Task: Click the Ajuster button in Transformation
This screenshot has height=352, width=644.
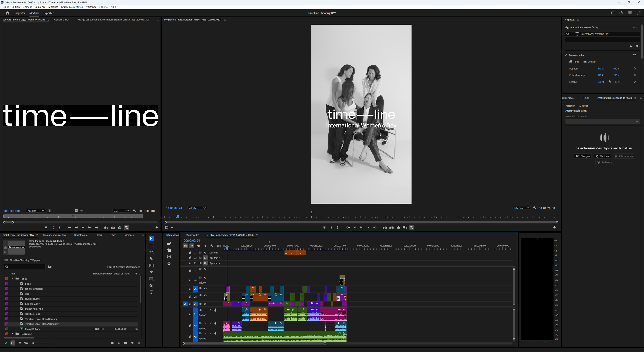Action: [590, 62]
